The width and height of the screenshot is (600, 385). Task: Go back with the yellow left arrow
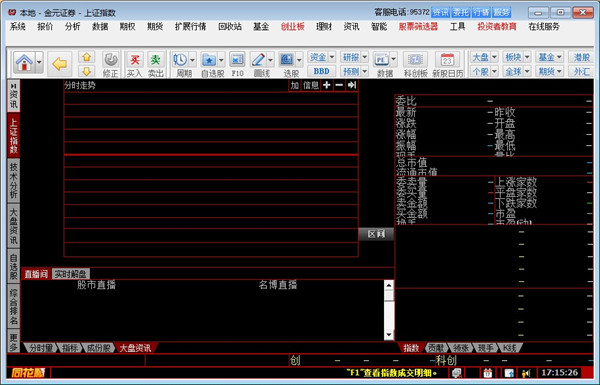coord(59,64)
